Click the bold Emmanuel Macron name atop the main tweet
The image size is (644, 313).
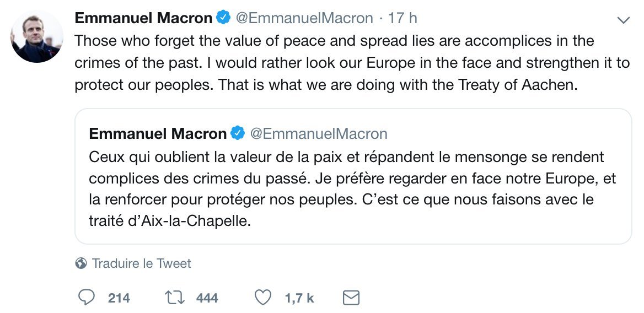tap(143, 18)
